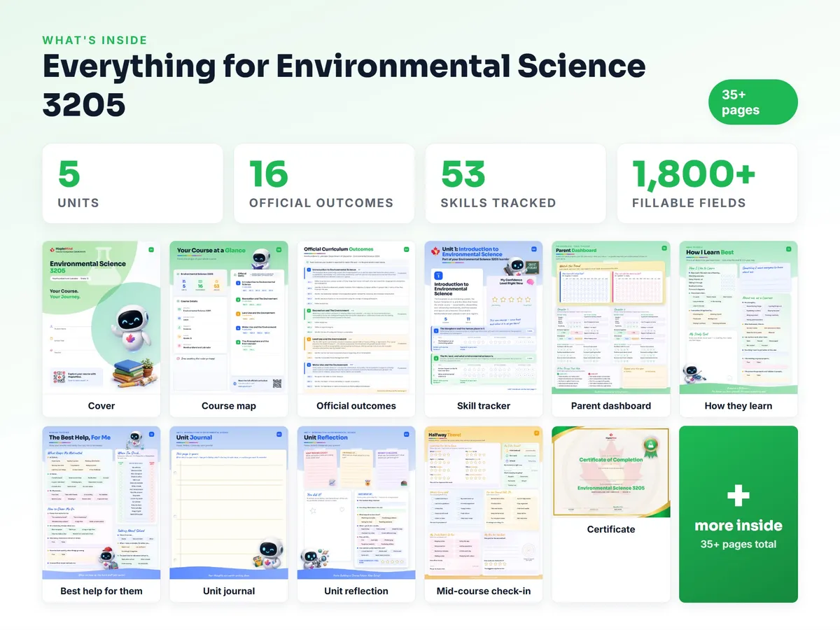Image resolution: width=840 pixels, height=630 pixels.
Task: Open the Unit journal page thumbnail
Action: coord(229,503)
